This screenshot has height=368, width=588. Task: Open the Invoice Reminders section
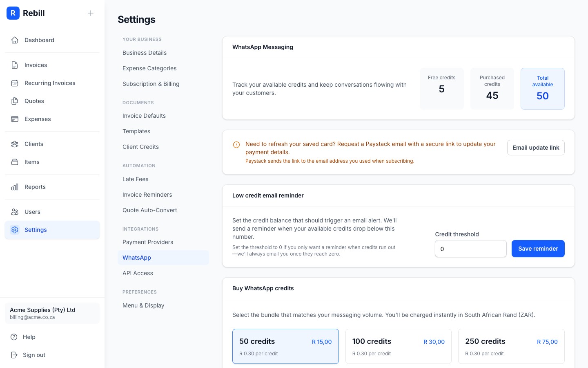click(x=147, y=195)
